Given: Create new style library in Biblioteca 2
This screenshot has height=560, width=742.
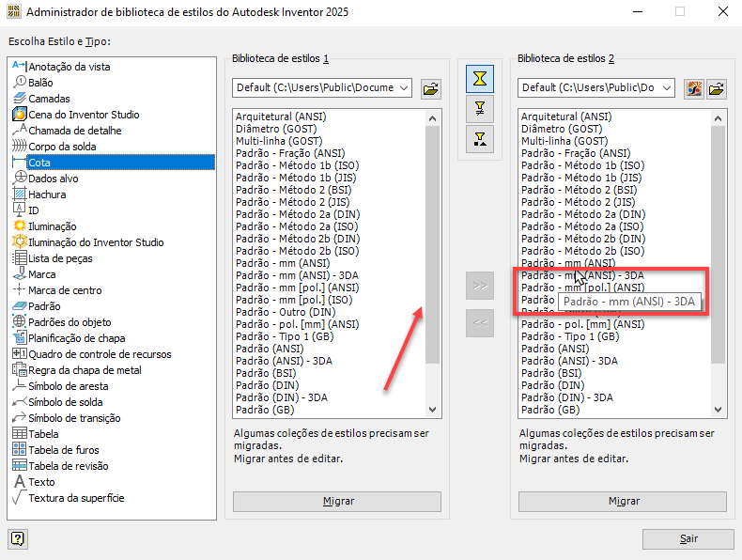Looking at the screenshot, I should [x=694, y=88].
